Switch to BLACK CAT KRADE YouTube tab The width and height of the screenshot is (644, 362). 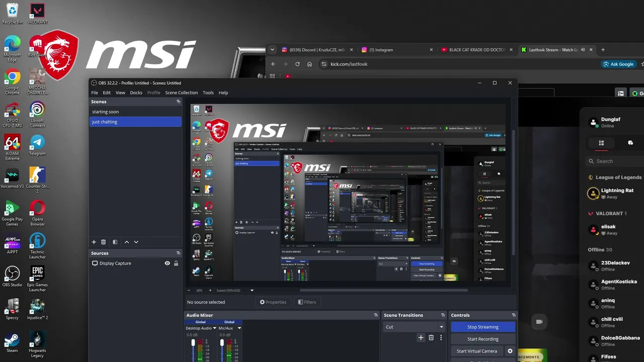coord(477,50)
